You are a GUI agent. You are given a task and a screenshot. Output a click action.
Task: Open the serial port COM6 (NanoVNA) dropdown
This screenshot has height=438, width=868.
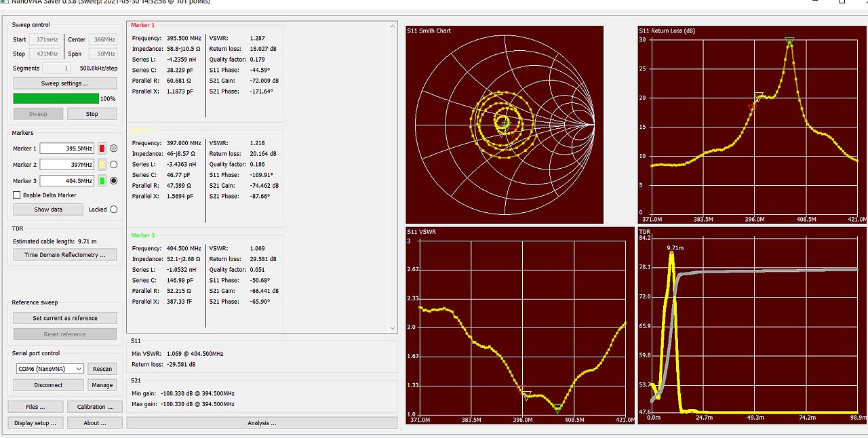pos(50,369)
